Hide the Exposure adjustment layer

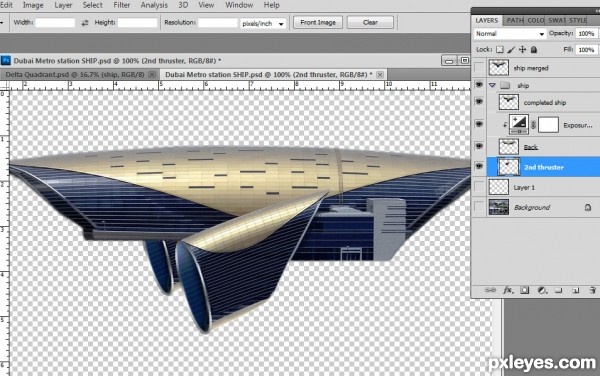pyautogui.click(x=479, y=124)
